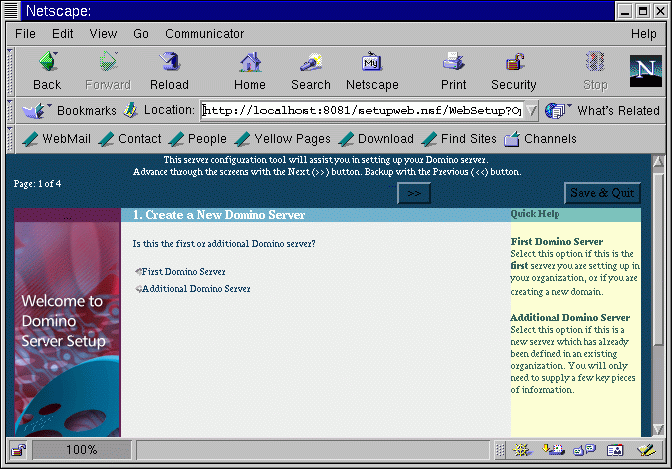Click the security lock status icon
The height and width of the screenshot is (469, 672).
tap(18, 450)
